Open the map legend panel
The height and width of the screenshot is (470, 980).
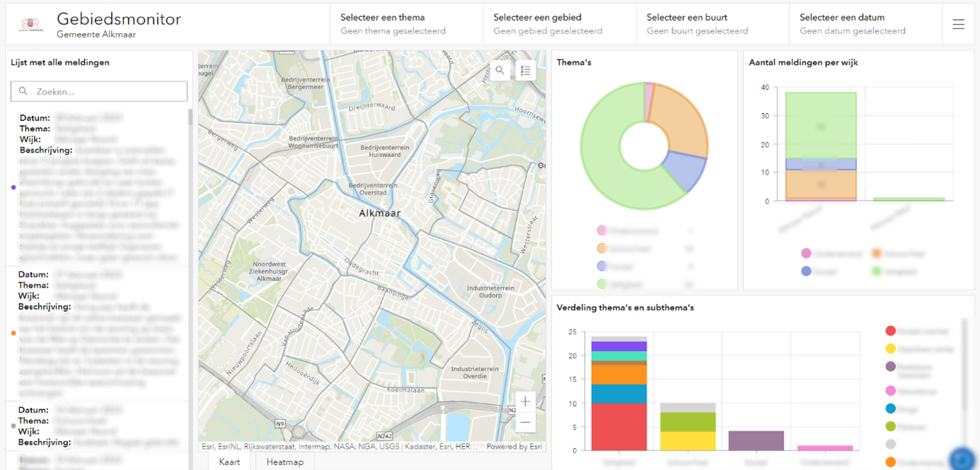pyautogui.click(x=525, y=71)
